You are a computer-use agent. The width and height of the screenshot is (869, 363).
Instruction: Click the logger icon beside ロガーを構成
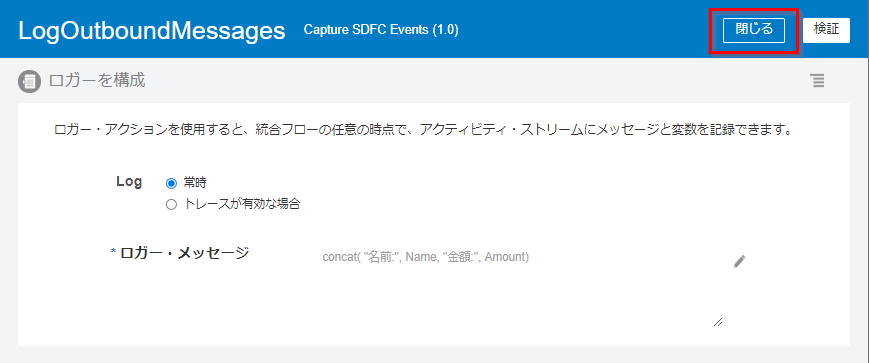click(29, 82)
